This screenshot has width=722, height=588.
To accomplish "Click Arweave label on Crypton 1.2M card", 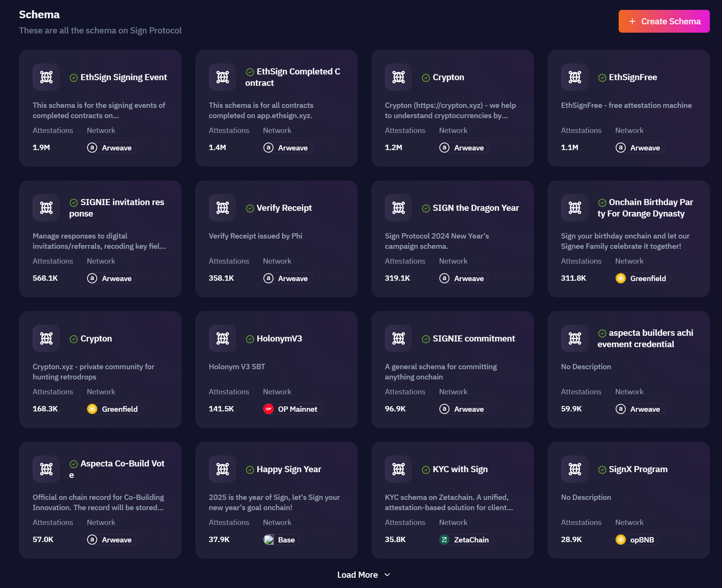I will pyautogui.click(x=469, y=148).
